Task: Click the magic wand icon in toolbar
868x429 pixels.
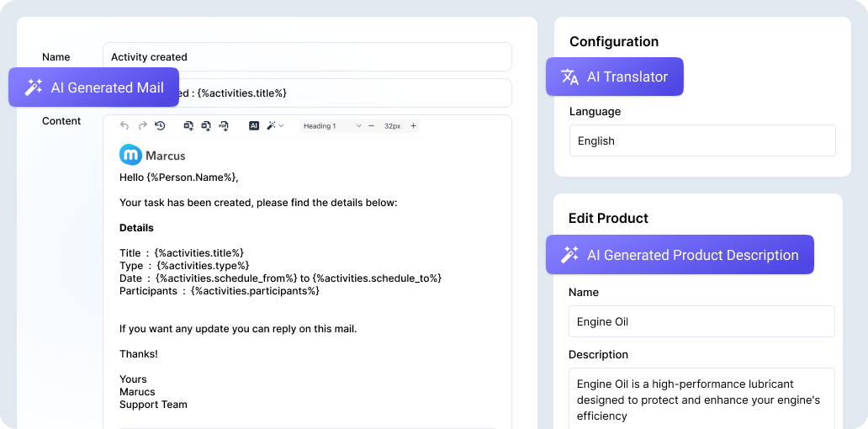Action: click(x=272, y=126)
